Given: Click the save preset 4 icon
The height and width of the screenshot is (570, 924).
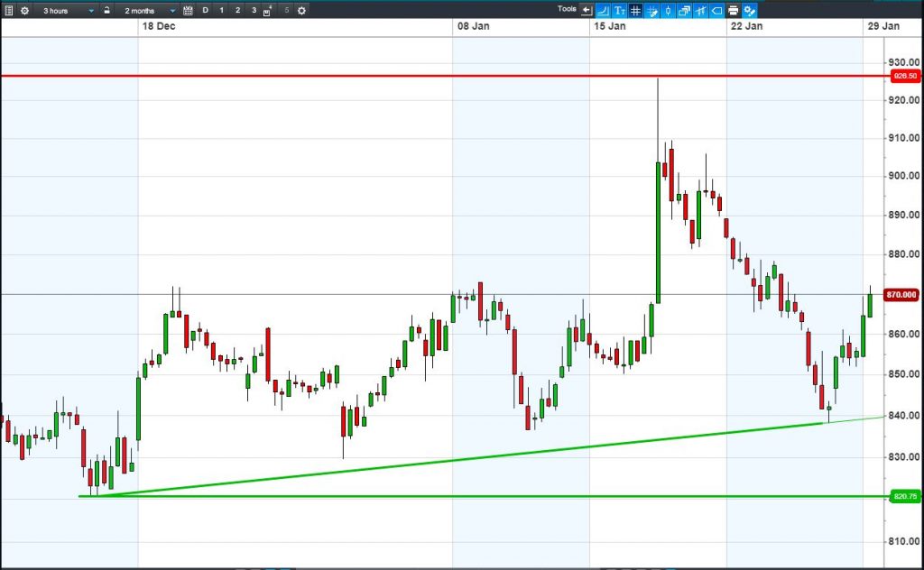Looking at the screenshot, I should (x=267, y=11).
